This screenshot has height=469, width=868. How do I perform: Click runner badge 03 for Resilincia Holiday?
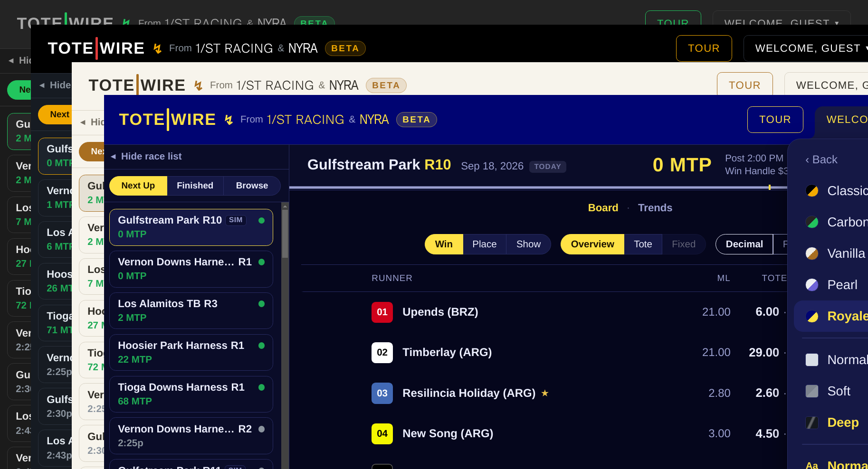click(382, 393)
